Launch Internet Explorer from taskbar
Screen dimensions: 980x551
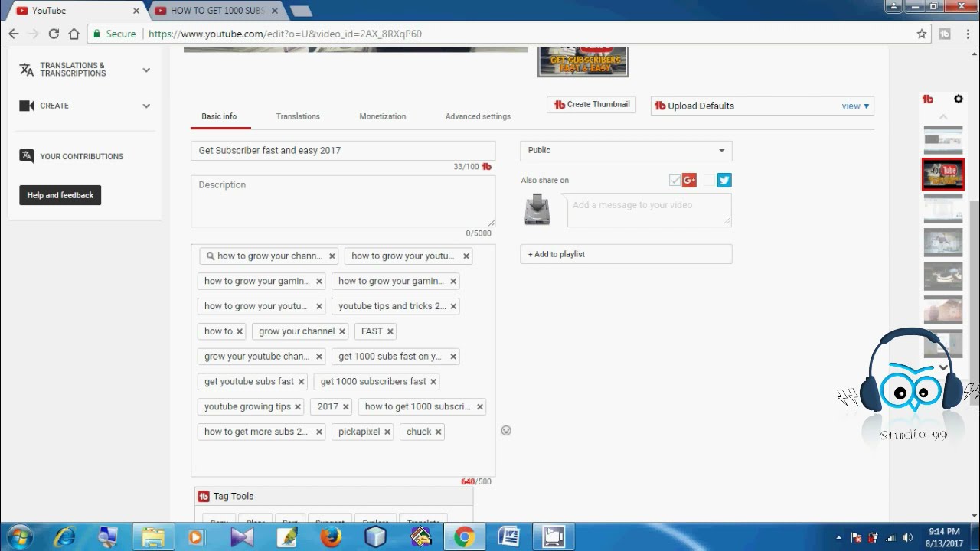[66, 537]
